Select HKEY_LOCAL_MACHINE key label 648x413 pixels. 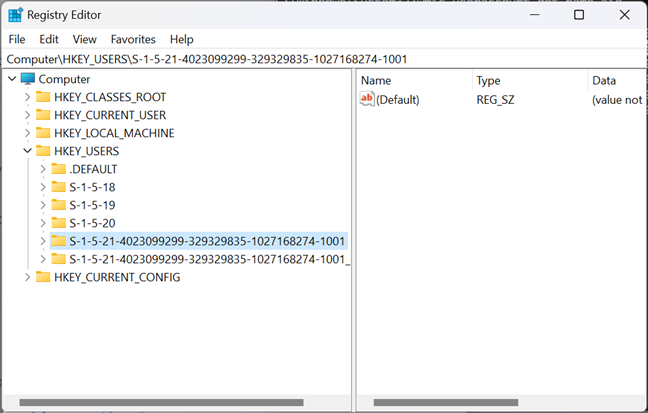click(x=114, y=133)
